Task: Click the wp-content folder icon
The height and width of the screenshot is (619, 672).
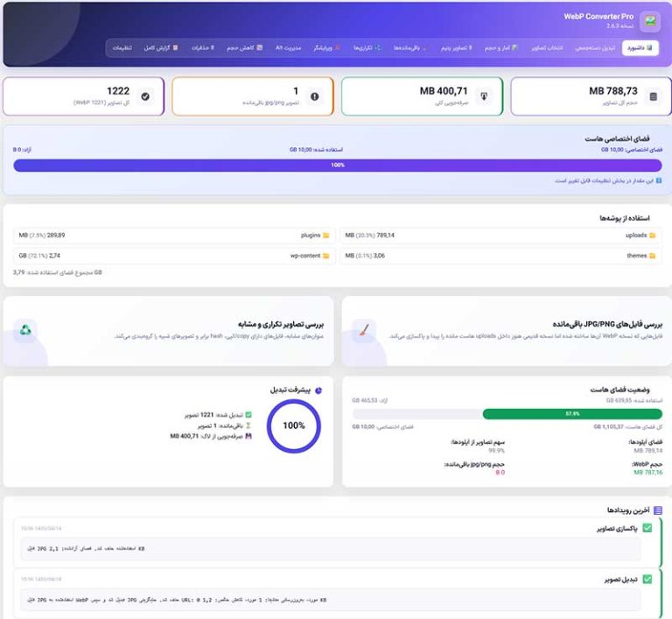Action: tap(325, 256)
